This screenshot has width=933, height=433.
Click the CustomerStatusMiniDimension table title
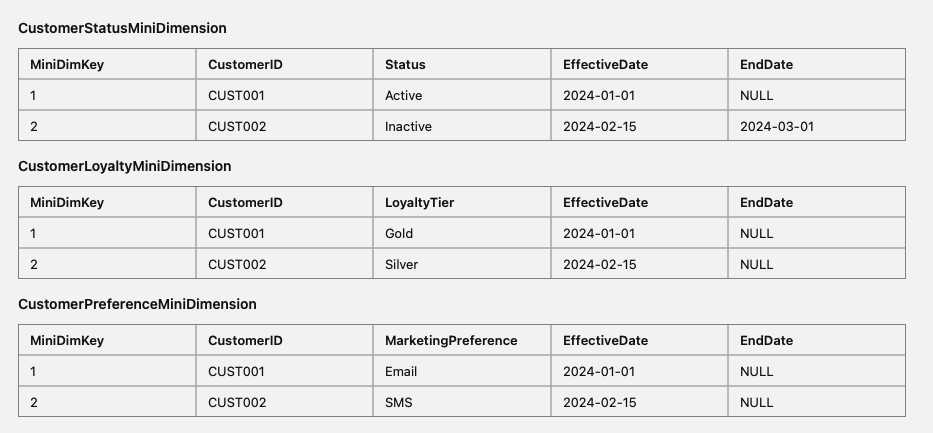(x=122, y=28)
